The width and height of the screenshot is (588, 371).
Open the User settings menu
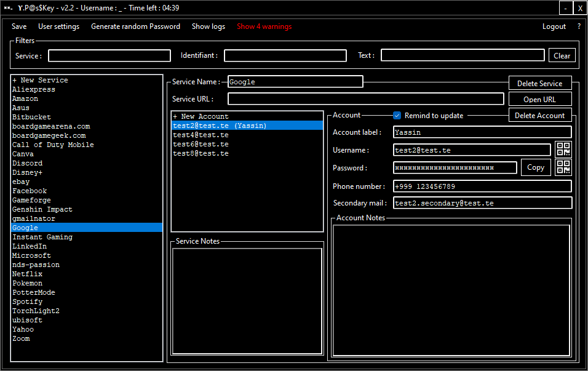pyautogui.click(x=58, y=26)
